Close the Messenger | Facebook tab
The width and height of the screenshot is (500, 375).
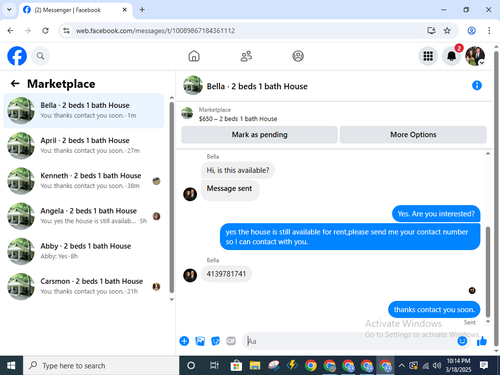coord(124,10)
